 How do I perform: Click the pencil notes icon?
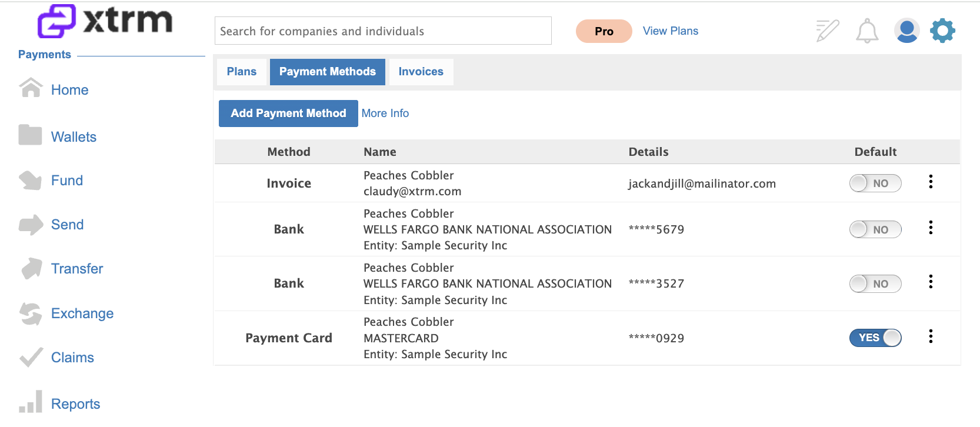827,31
